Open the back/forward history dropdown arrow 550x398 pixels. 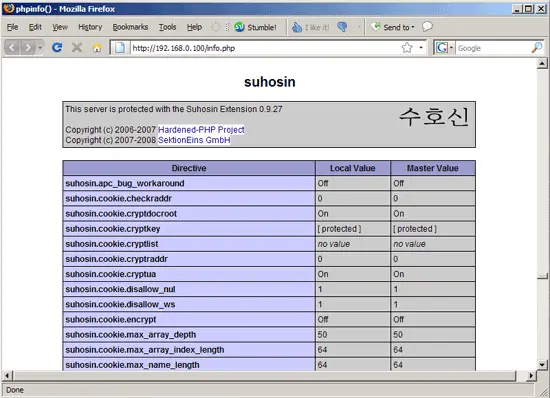[40, 47]
